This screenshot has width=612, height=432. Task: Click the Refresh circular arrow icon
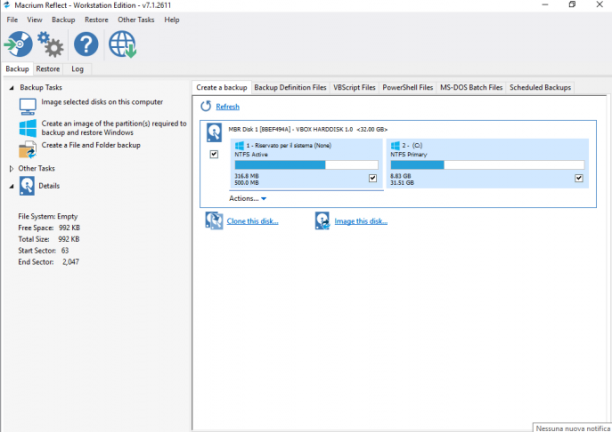click(x=206, y=106)
